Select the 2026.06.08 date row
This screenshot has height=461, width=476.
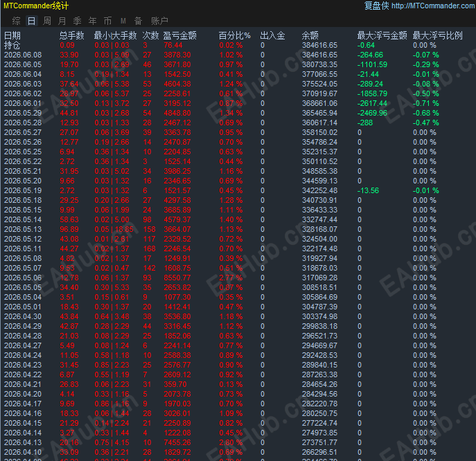[x=23, y=55]
